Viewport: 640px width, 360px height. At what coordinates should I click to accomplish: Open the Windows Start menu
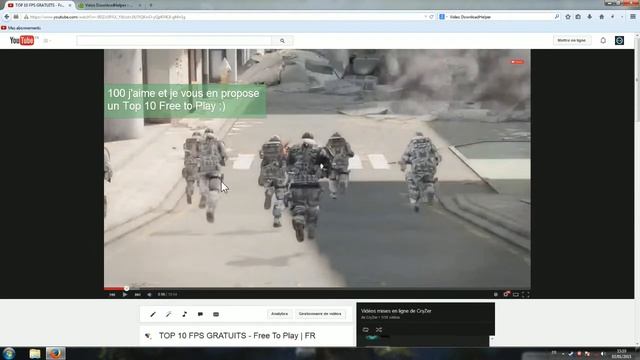click(x=9, y=353)
